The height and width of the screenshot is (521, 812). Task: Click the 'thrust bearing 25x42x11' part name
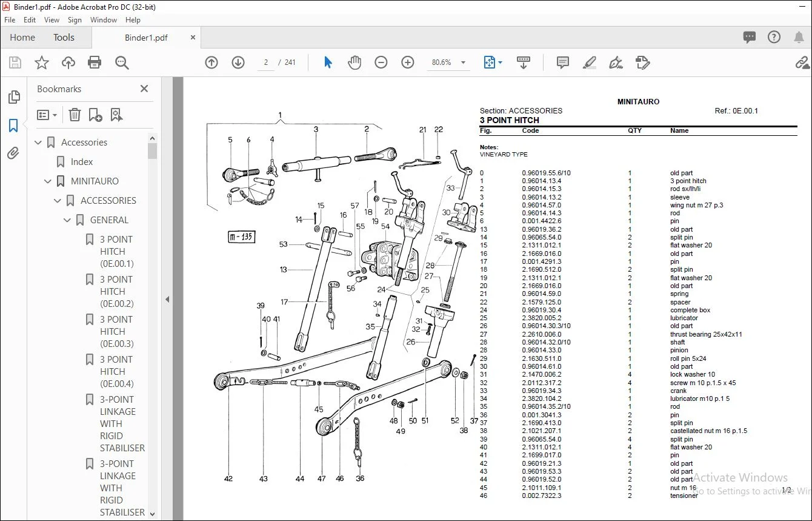coord(706,334)
